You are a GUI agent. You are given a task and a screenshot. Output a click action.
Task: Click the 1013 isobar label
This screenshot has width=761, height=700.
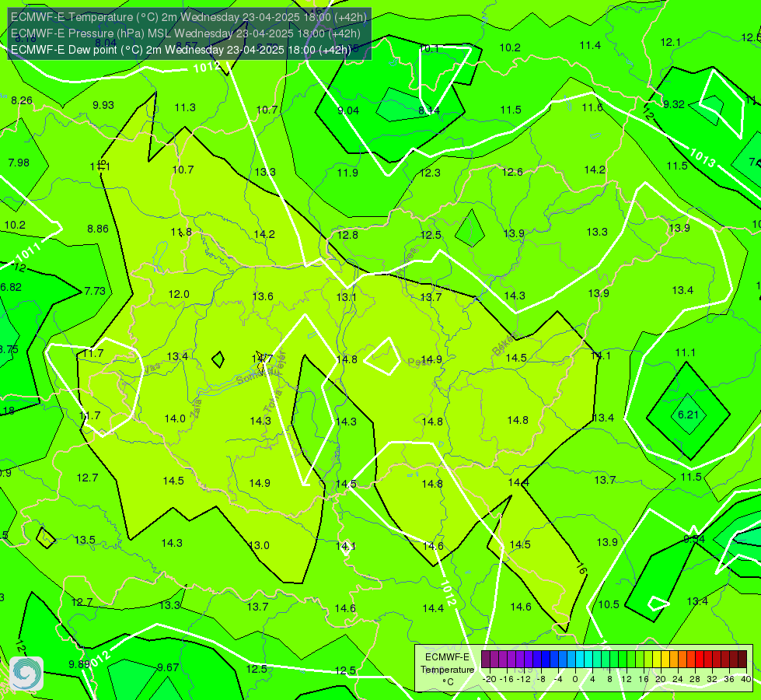pyautogui.click(x=703, y=158)
